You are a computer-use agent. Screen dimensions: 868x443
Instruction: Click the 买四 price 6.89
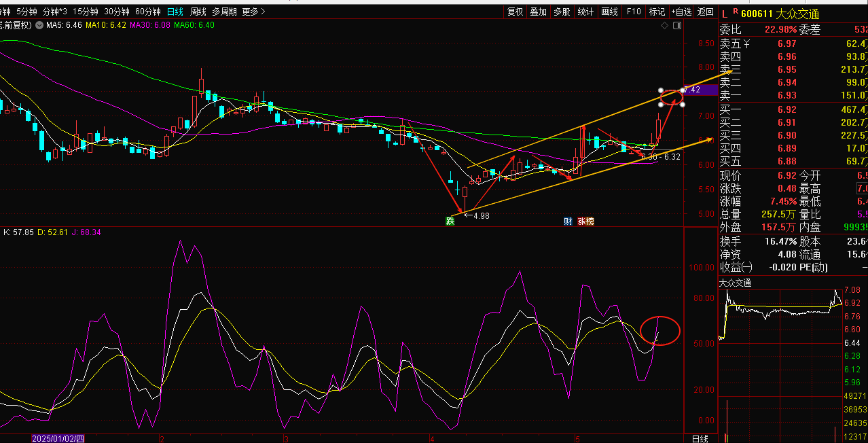786,148
